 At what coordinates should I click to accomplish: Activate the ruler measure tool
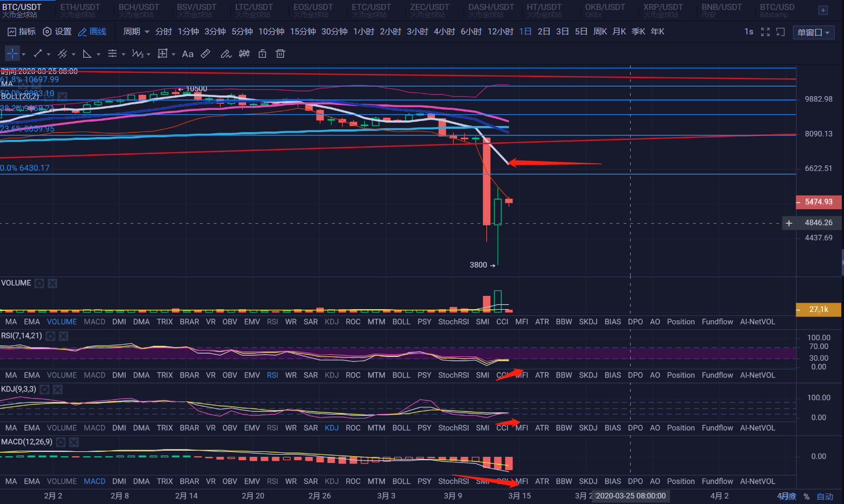pos(205,54)
